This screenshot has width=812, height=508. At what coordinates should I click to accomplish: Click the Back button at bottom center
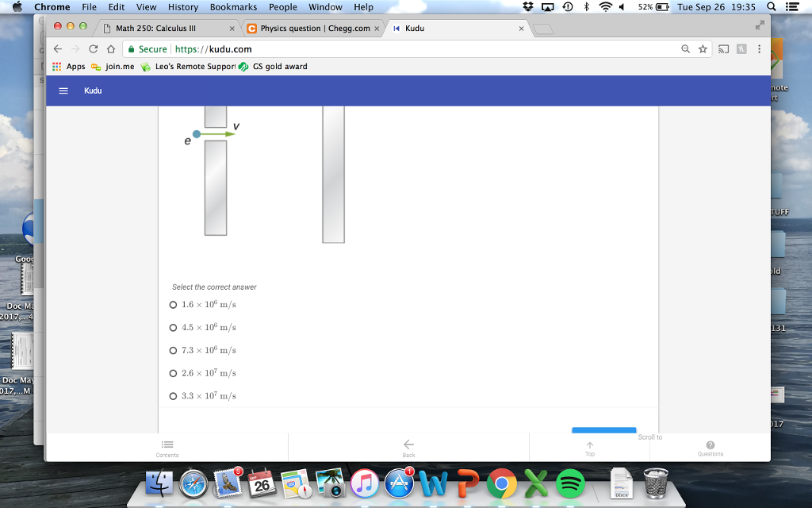[x=408, y=444]
